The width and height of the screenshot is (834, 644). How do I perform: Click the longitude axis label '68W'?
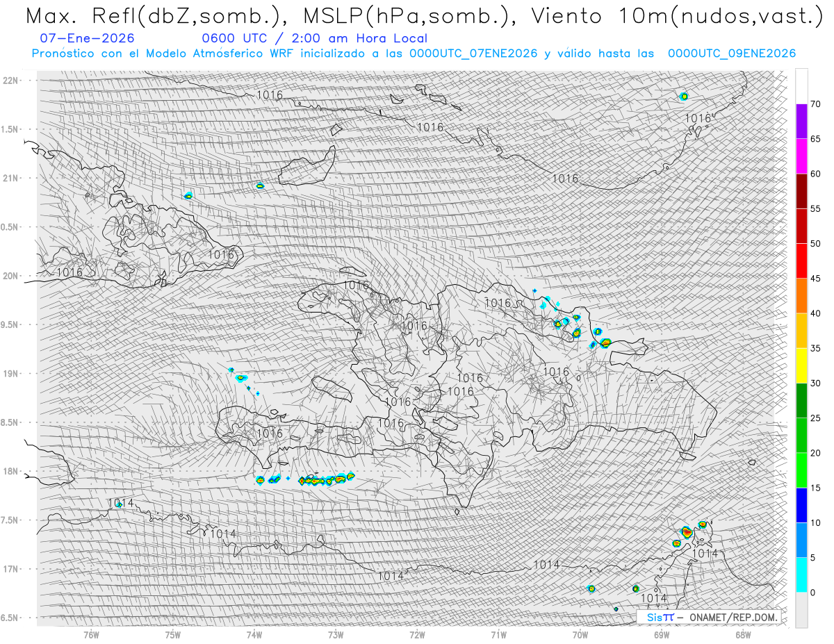[743, 634]
